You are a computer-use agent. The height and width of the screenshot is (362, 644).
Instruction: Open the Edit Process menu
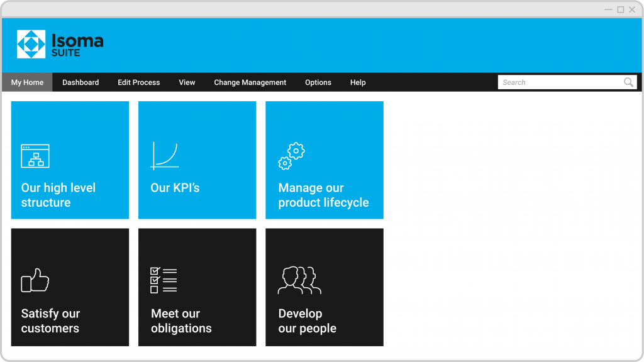(x=138, y=82)
